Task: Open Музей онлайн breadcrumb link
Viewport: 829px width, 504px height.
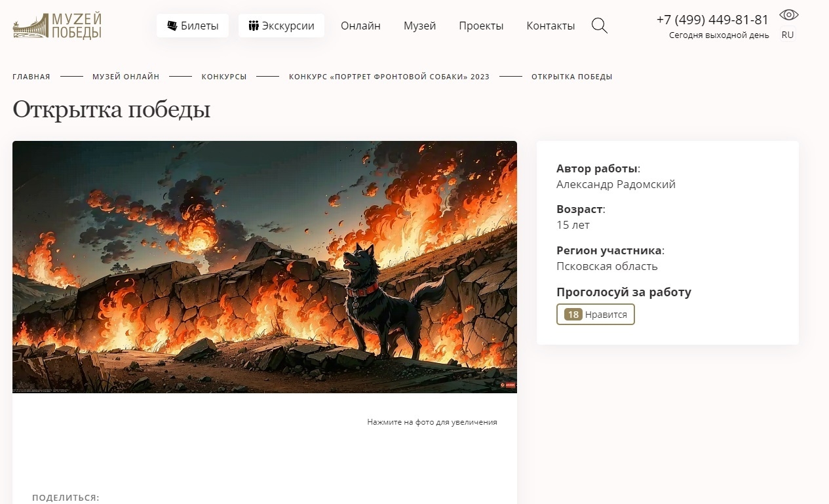Action: coord(126,77)
